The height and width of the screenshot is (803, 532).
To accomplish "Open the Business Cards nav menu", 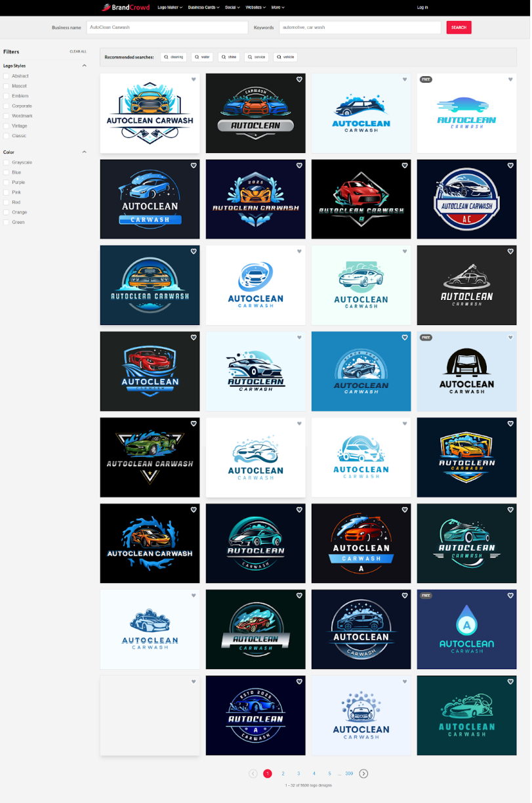I will [203, 8].
